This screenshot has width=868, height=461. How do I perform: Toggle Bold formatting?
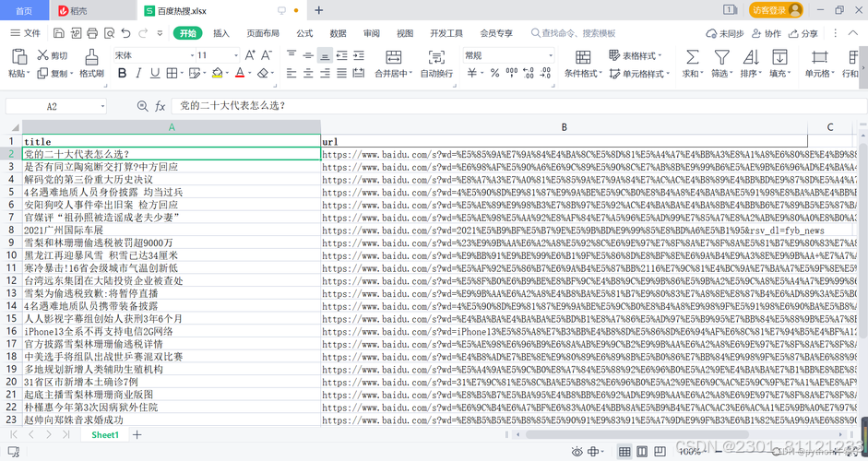click(123, 73)
